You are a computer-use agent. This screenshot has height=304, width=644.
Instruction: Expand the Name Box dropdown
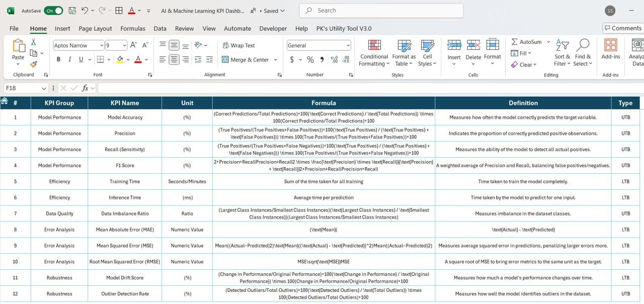pos(44,88)
